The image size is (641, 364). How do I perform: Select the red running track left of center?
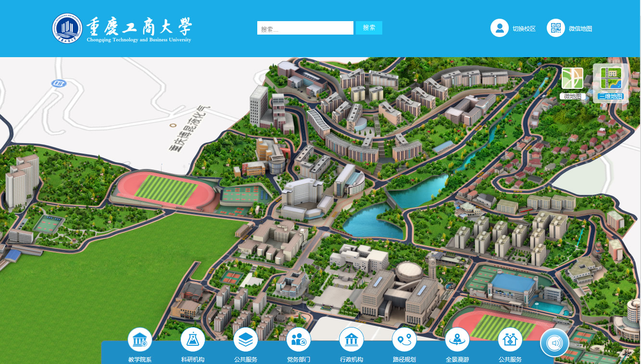(x=164, y=190)
